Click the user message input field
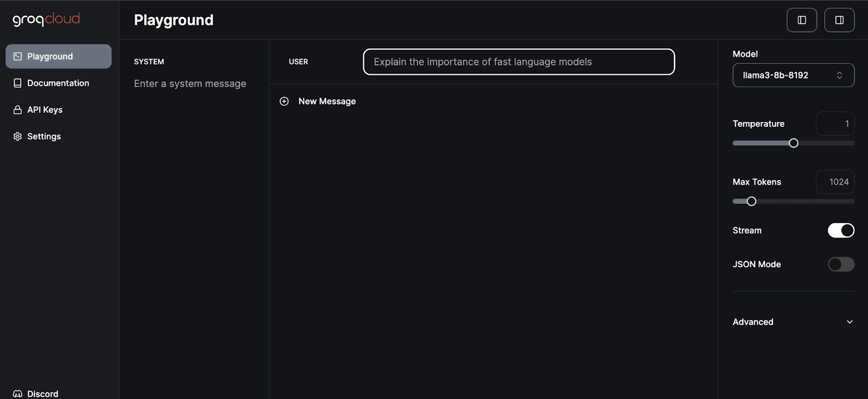Viewport: 868px width, 399px height. point(518,62)
